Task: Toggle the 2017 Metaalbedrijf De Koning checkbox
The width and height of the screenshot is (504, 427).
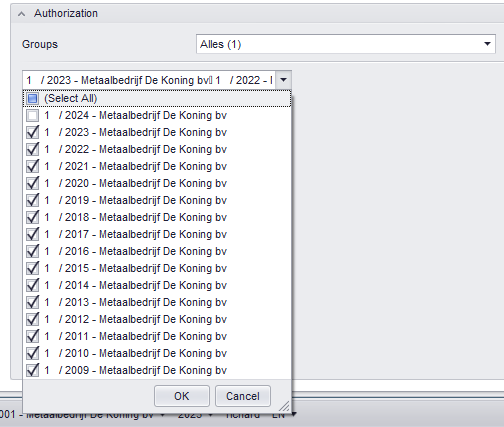Action: [32, 234]
